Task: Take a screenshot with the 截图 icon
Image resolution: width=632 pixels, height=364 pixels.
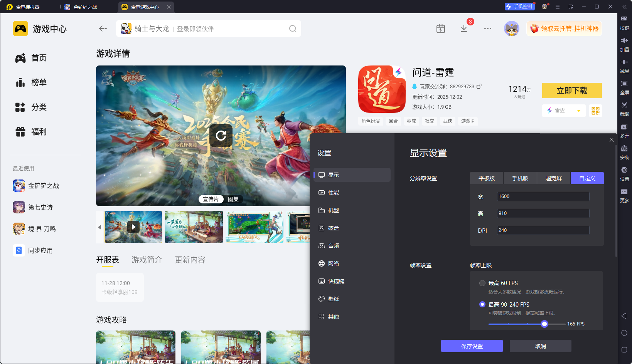Action: (x=624, y=105)
